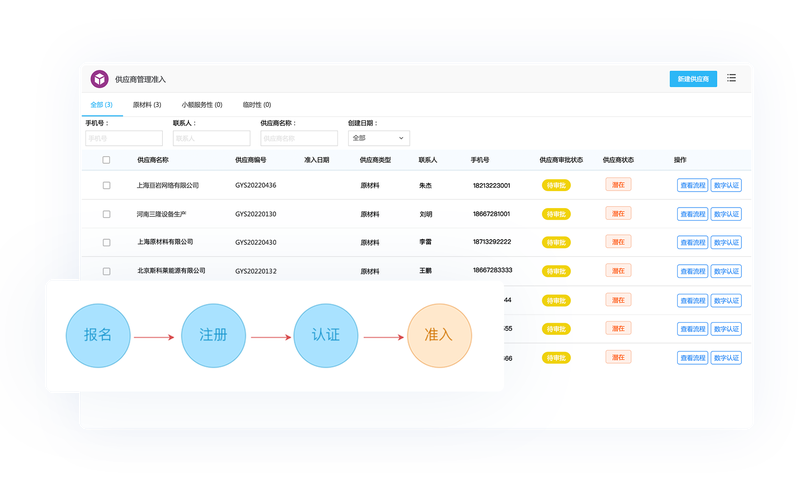Click the chevron arrow in 创建日期 combo box
Viewport: 800px width, 484px height.
click(x=401, y=138)
